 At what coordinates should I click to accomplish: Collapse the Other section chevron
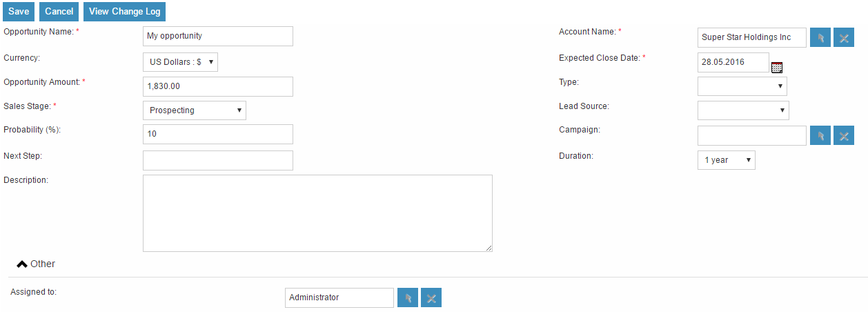pos(22,264)
